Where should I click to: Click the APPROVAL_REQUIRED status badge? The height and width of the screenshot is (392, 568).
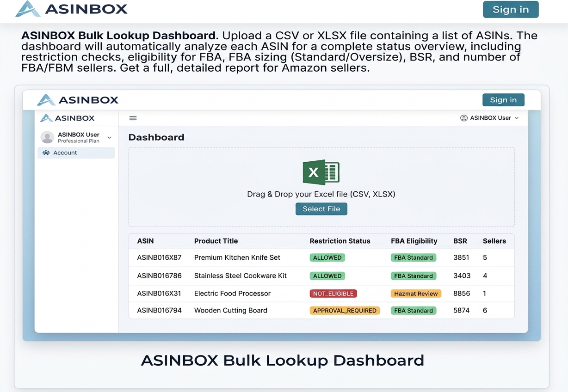coord(345,311)
